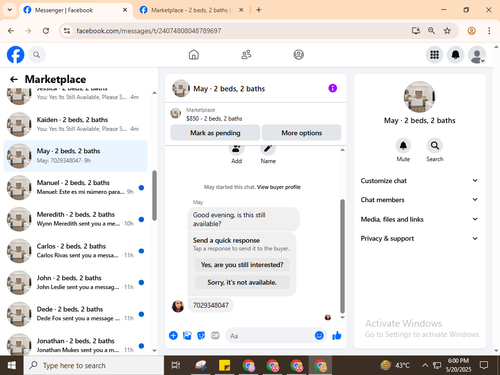Open Jonathan - 2 beds, 2 baths chat

click(75, 345)
